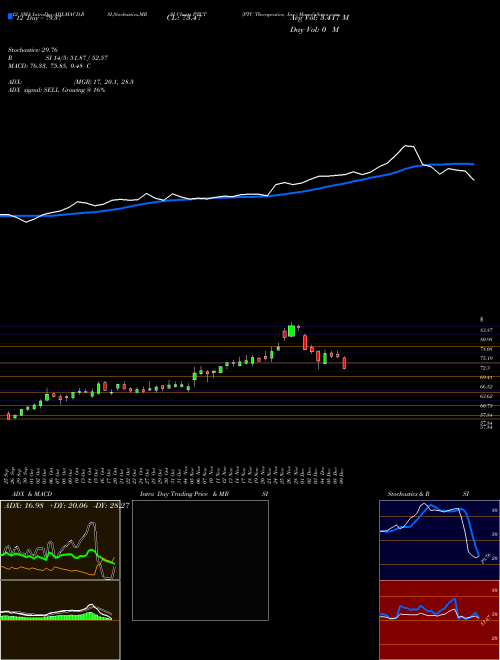Click the 69.41 price axis label
The image size is (500, 660).
tap(486, 378)
